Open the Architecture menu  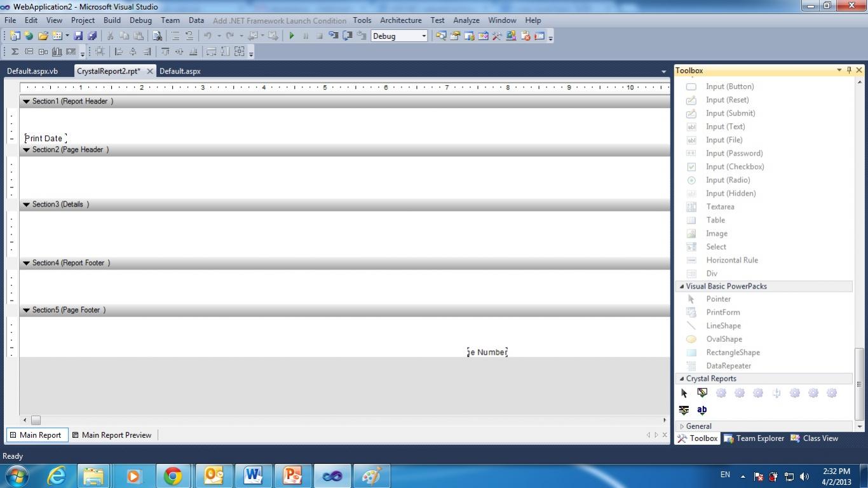coord(400,20)
